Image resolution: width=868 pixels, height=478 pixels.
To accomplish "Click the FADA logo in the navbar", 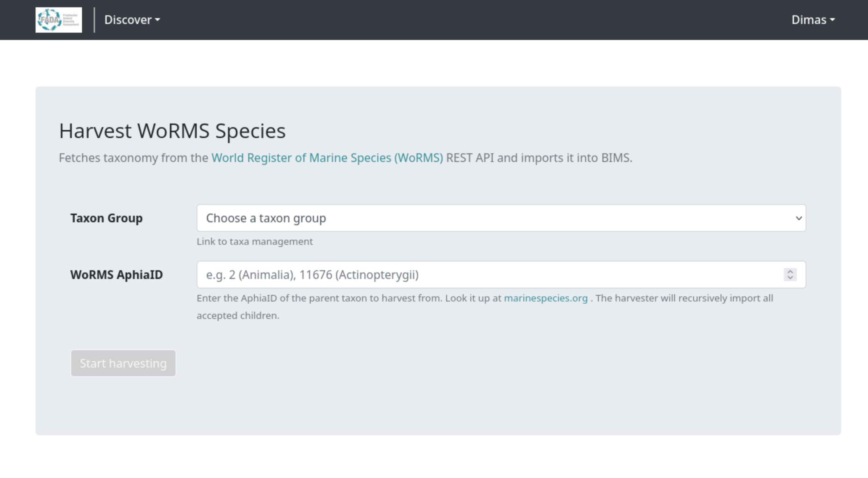I will [x=59, y=20].
